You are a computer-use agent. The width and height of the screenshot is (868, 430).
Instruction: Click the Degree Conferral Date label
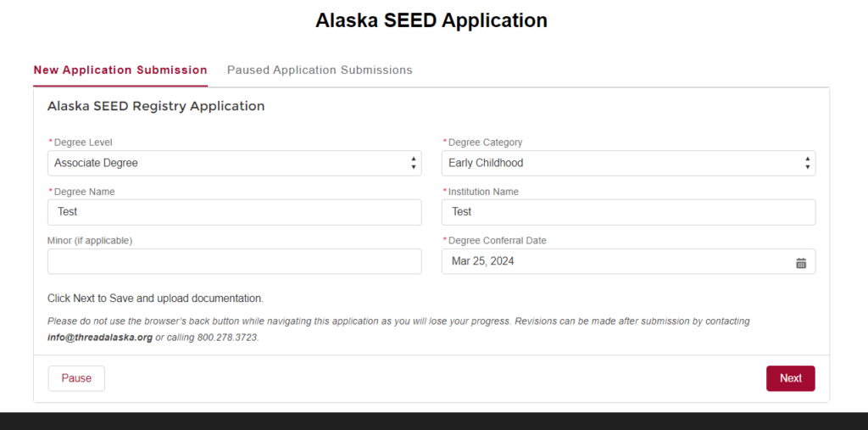(497, 241)
